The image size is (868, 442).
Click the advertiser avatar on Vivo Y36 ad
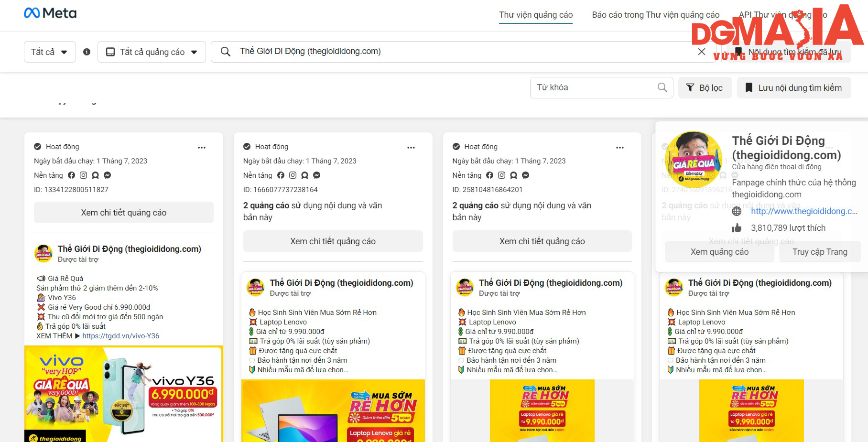coord(43,253)
